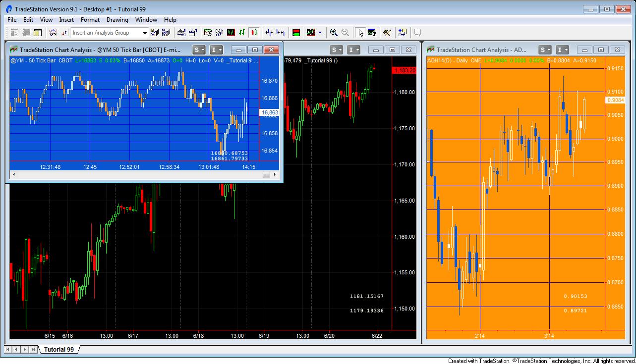This screenshot has width=636, height=364.
Task: Open the data window list icon
Action: pos(37,33)
